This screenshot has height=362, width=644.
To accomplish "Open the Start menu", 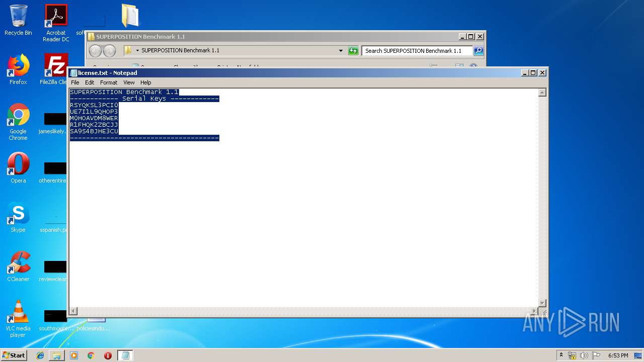I will 14,355.
